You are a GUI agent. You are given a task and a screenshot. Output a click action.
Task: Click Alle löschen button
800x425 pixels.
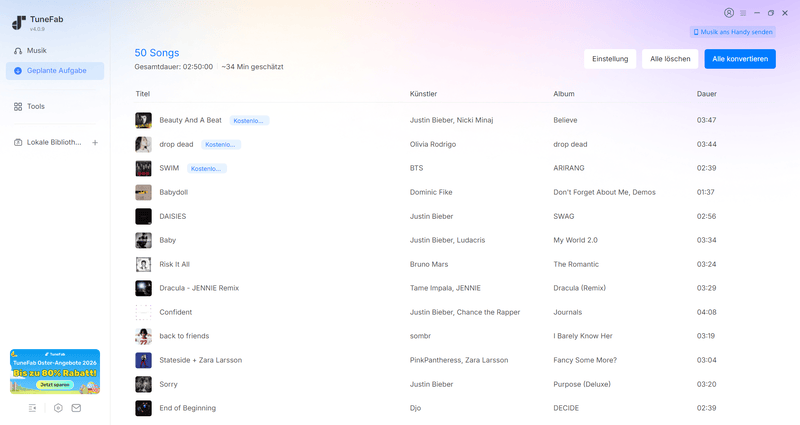[x=670, y=59]
